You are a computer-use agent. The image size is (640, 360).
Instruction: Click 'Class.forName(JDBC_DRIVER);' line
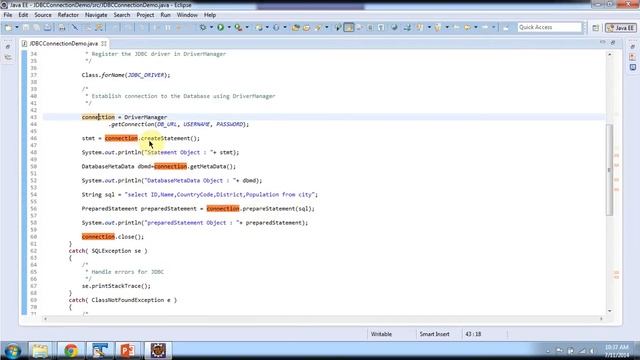126,75
